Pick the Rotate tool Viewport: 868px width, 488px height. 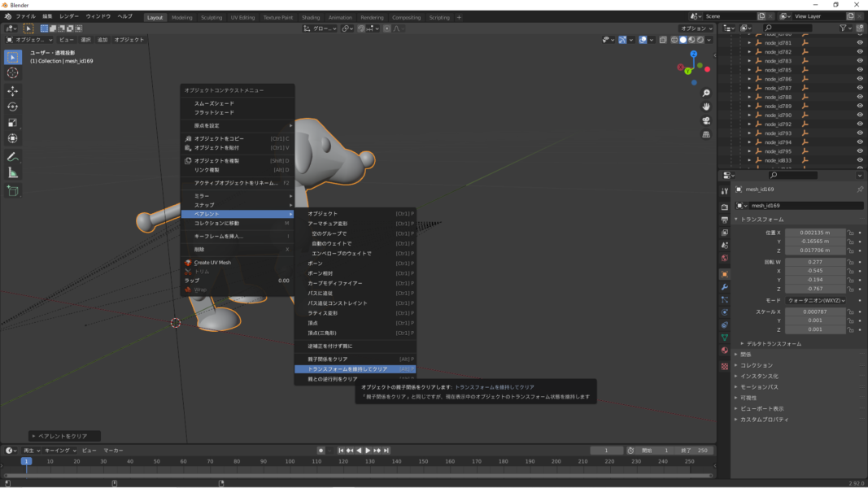[x=13, y=107]
